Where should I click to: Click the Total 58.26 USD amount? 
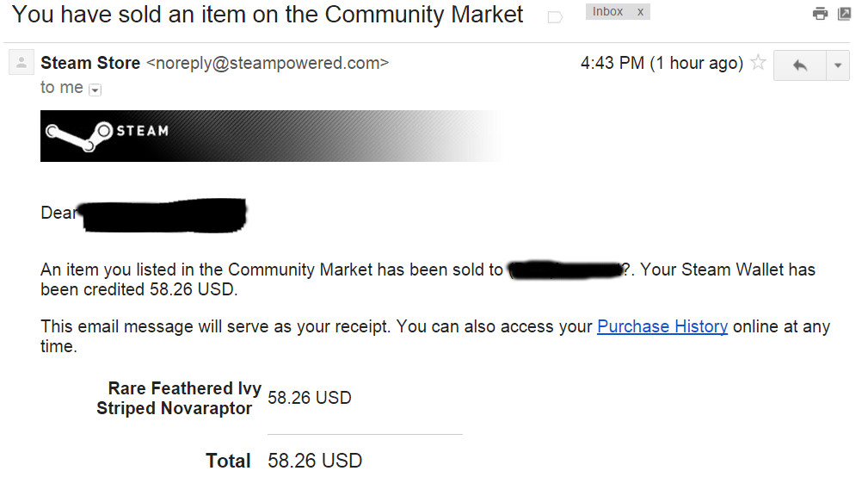point(315,461)
